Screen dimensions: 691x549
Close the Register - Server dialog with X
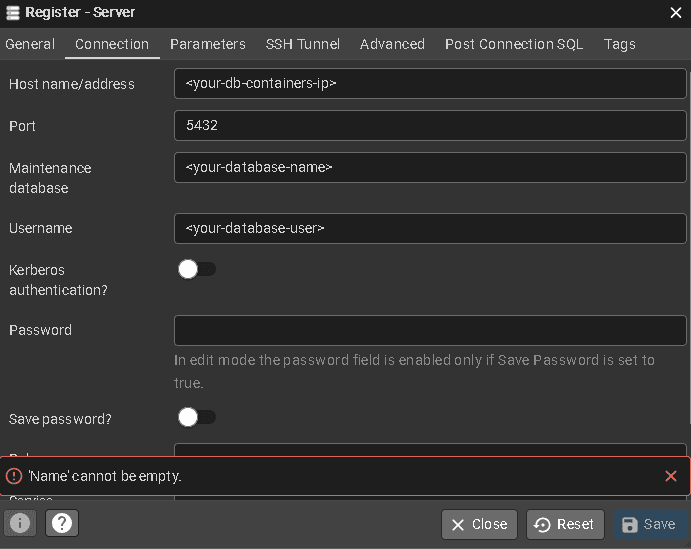pos(675,13)
